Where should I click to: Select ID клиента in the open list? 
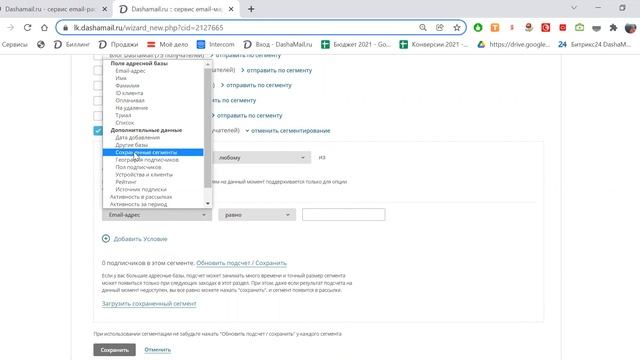pyautogui.click(x=129, y=93)
